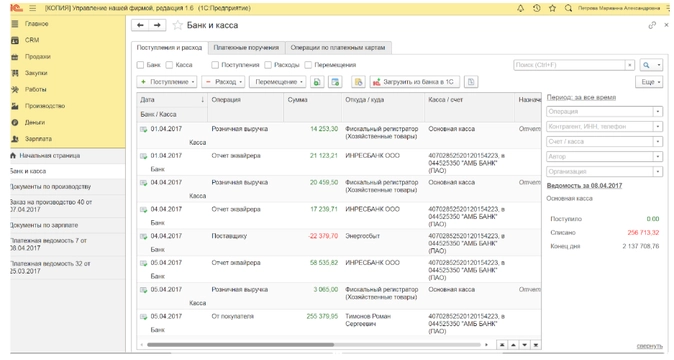Go forward with right arrow button
The width and height of the screenshot is (674, 360).
[x=157, y=25]
